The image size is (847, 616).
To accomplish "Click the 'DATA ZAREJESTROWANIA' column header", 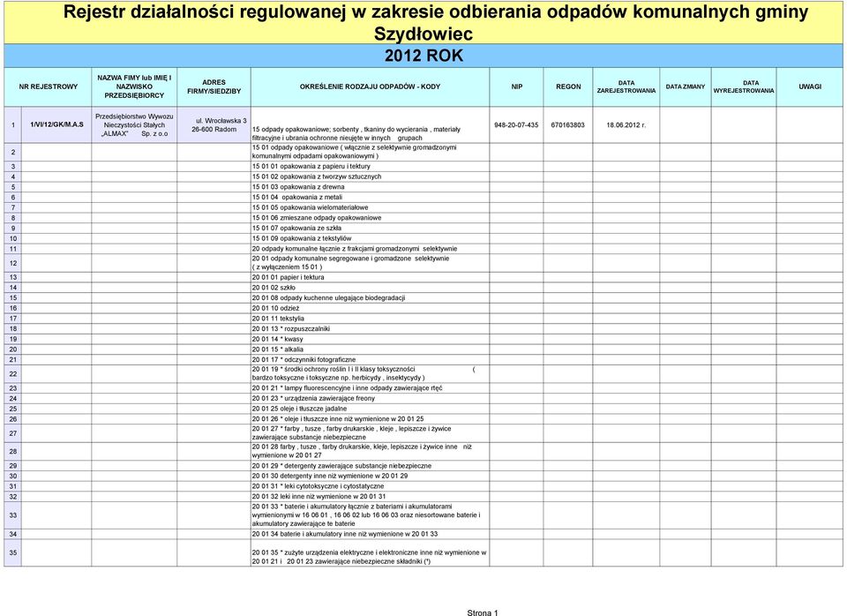I will pos(626,86).
